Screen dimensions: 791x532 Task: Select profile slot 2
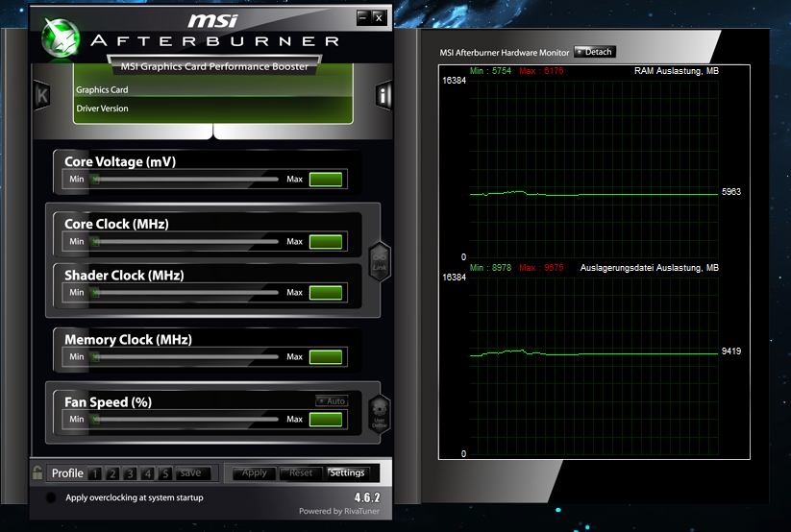pyautogui.click(x=112, y=473)
